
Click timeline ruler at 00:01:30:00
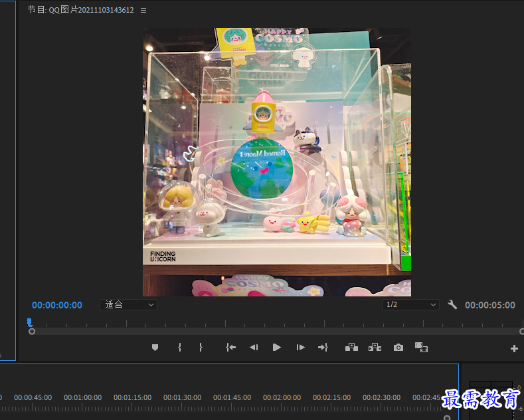coord(182,397)
